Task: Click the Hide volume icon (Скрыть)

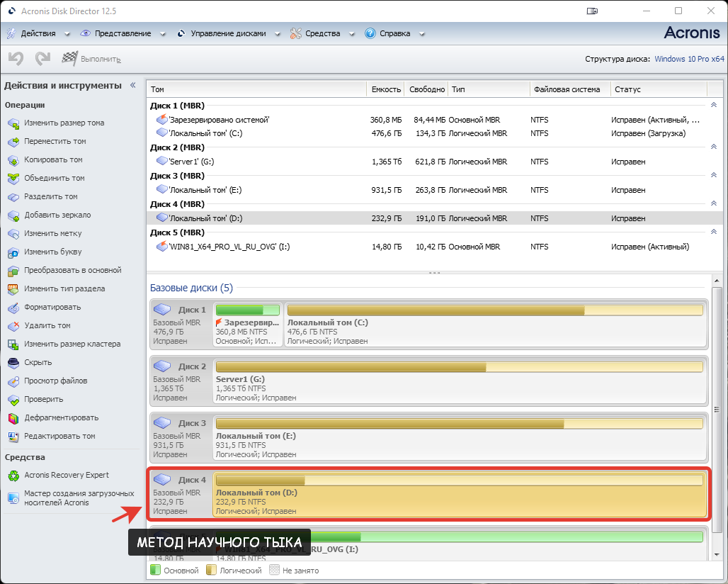Action: click(13, 363)
